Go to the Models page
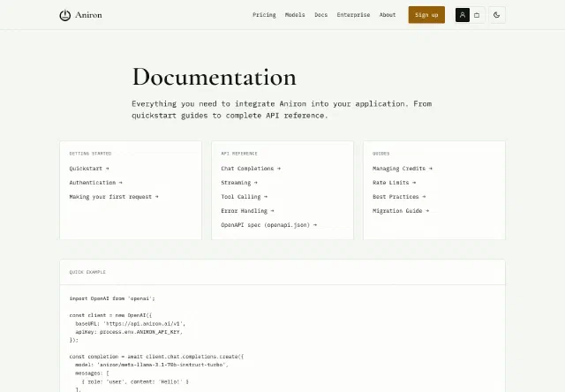 (x=295, y=15)
